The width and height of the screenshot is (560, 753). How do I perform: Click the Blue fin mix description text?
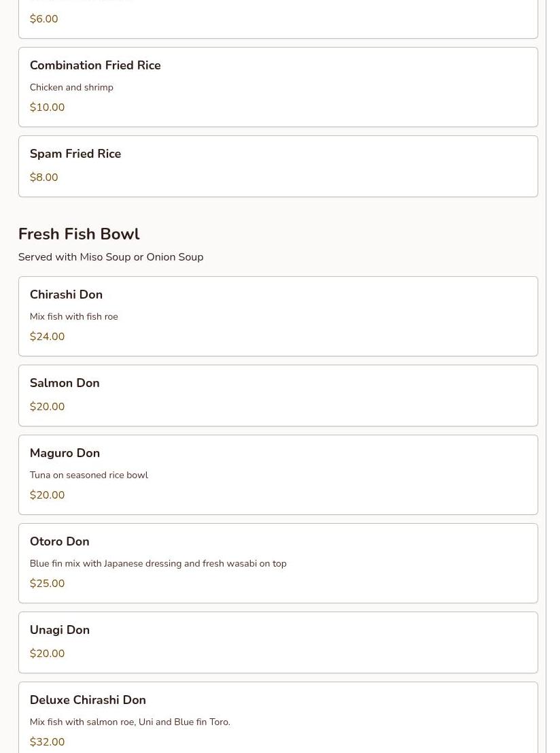coord(158,563)
